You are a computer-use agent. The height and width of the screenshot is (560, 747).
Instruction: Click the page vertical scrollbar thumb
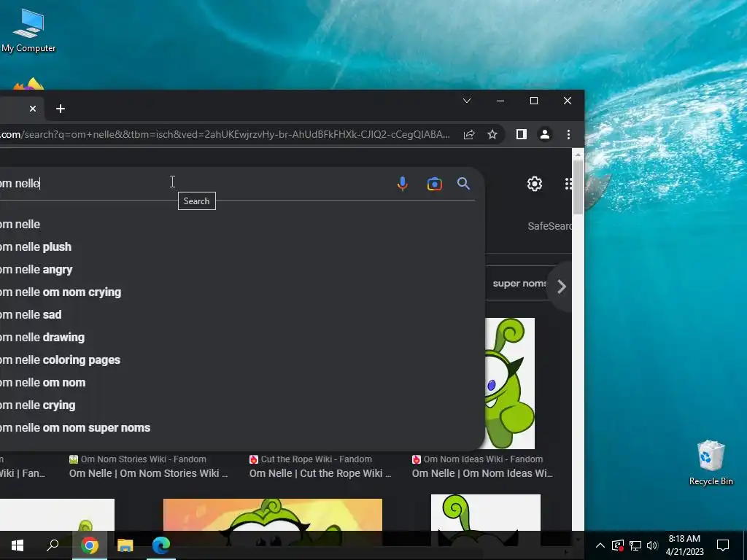pos(578,187)
